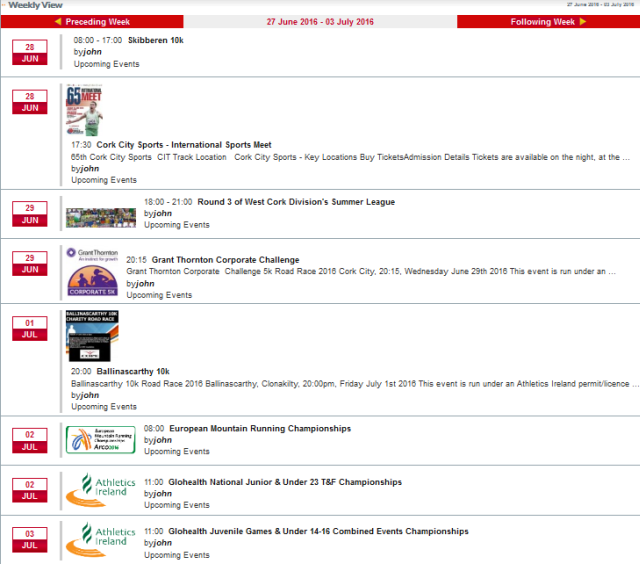This screenshot has width=640, height=564.
Task: Click the 18:00 - 21:00 Summer League time
Action: (x=168, y=202)
